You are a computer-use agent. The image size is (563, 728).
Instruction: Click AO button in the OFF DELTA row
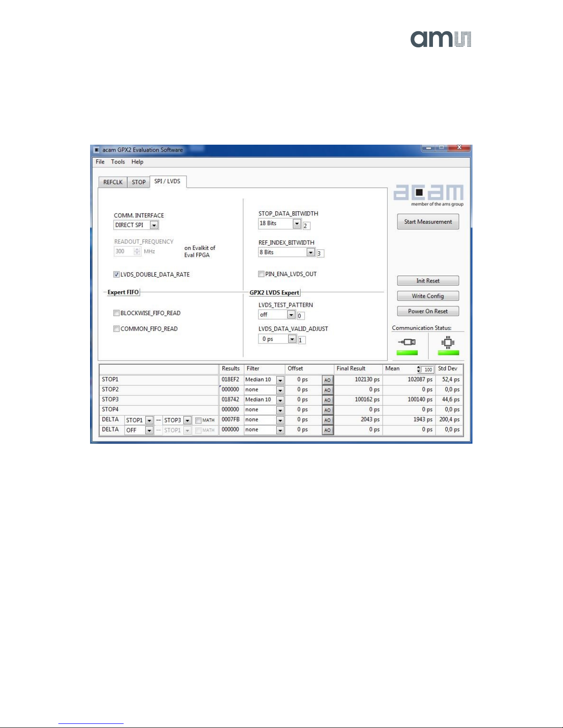pos(327,430)
